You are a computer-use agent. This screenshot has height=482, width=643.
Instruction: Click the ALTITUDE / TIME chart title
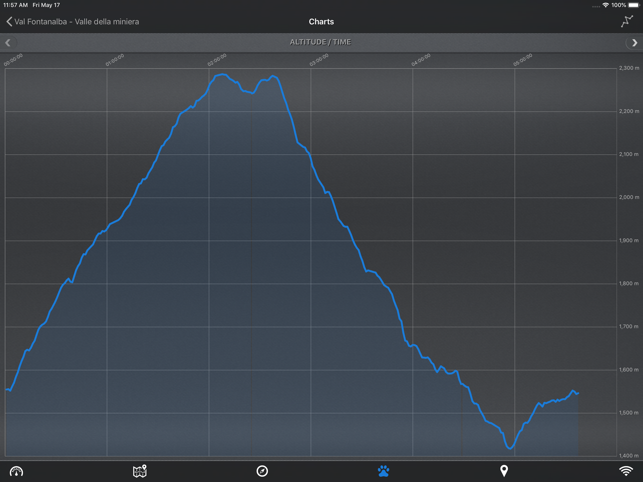click(320, 42)
